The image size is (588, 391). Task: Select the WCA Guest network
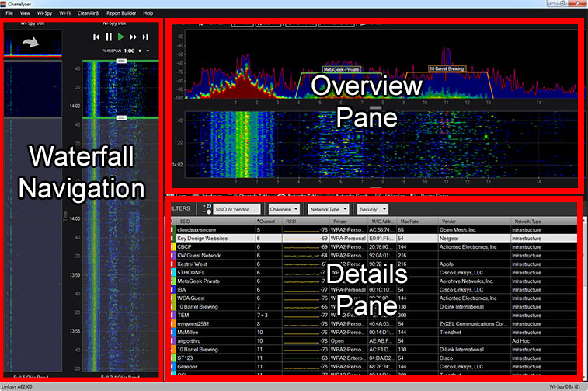click(191, 298)
